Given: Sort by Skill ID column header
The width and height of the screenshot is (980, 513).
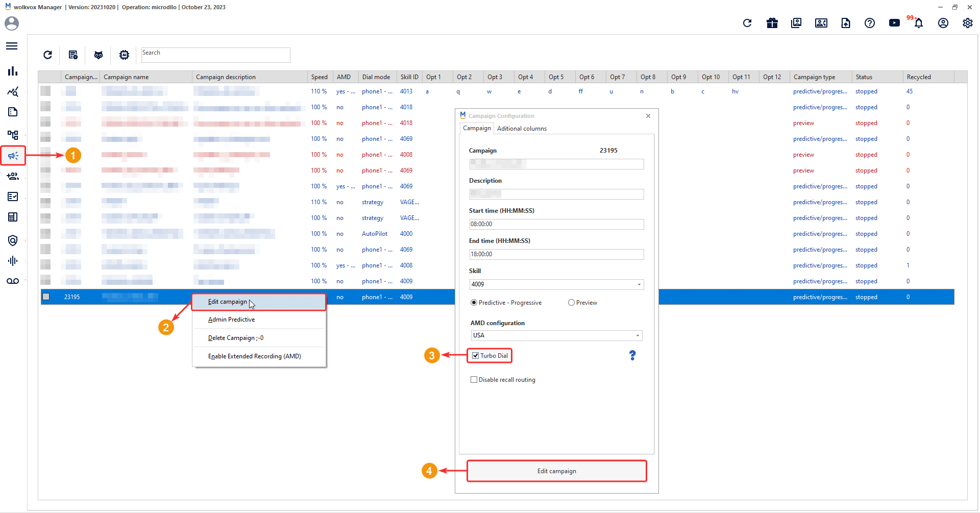Looking at the screenshot, I should [x=409, y=77].
